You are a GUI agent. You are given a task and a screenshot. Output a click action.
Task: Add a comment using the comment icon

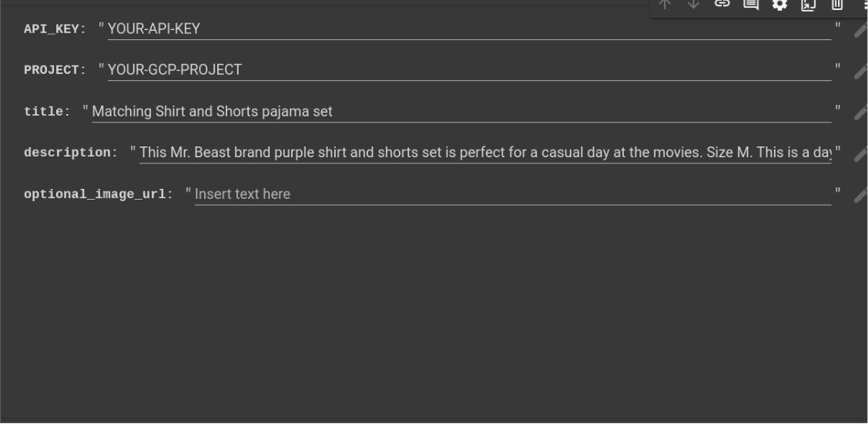[x=750, y=5]
